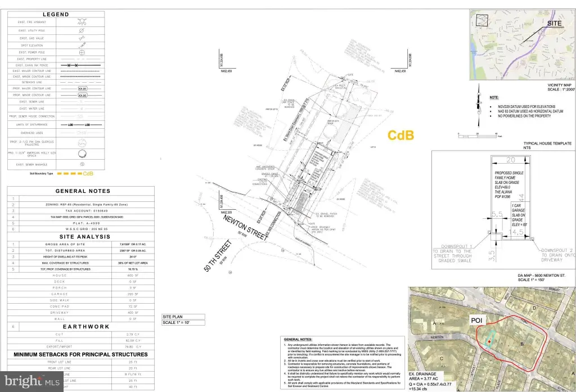The image size is (576, 392).
Task: Click the American holly tree legend symbol
Action: click(x=82, y=153)
